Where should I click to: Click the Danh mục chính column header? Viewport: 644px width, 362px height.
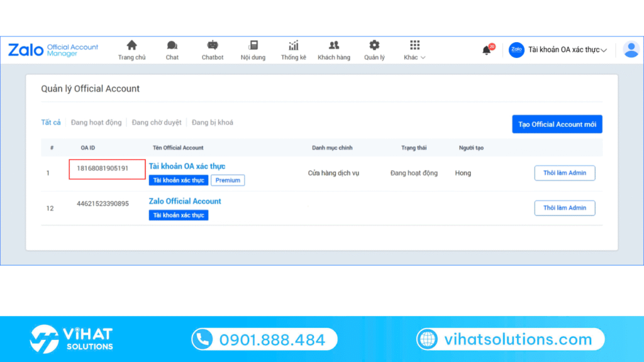click(x=332, y=148)
